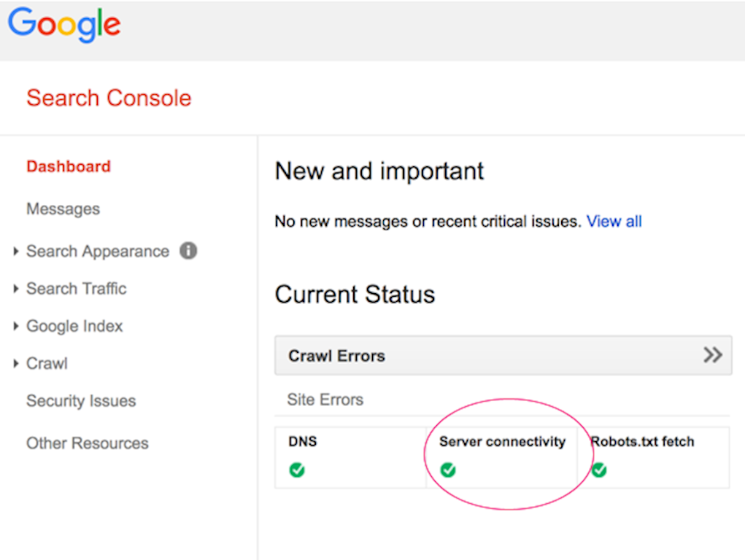Image resolution: width=745 pixels, height=560 pixels.
Task: Expand the Search Appearance menu arrow
Action: coord(16,252)
